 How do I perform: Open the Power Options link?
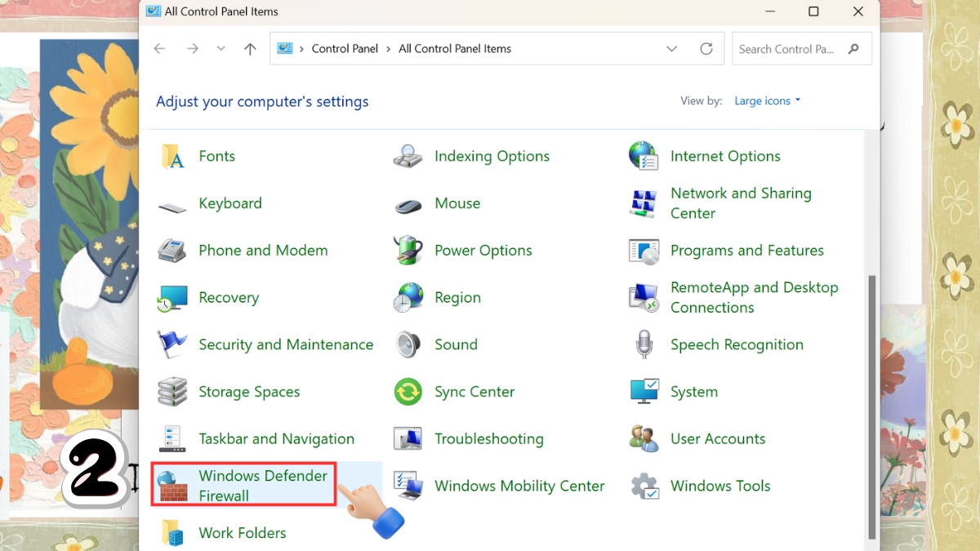pyautogui.click(x=483, y=251)
